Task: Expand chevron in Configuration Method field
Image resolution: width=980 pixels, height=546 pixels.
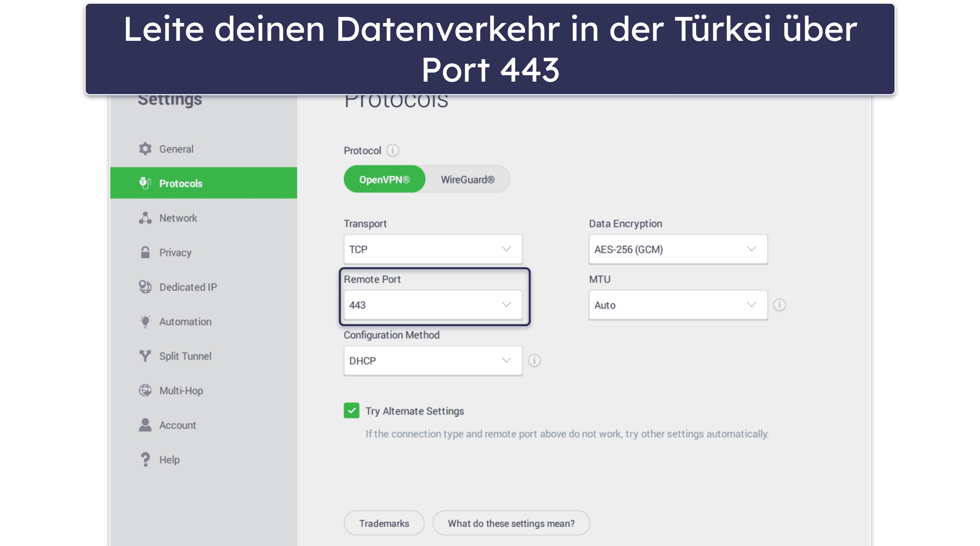Action: [506, 360]
